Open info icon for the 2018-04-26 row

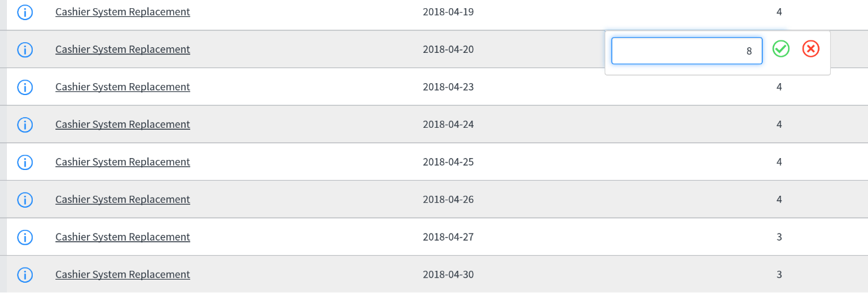25,200
